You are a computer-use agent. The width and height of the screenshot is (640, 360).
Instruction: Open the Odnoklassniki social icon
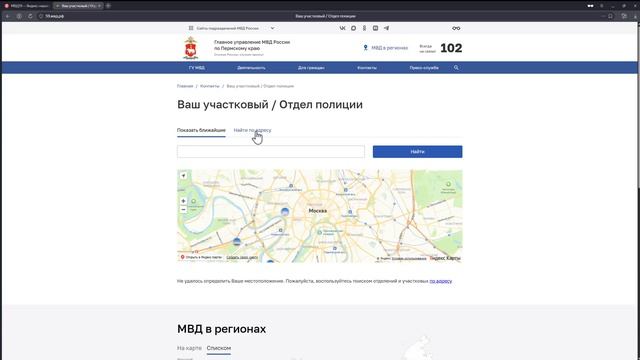(x=364, y=28)
